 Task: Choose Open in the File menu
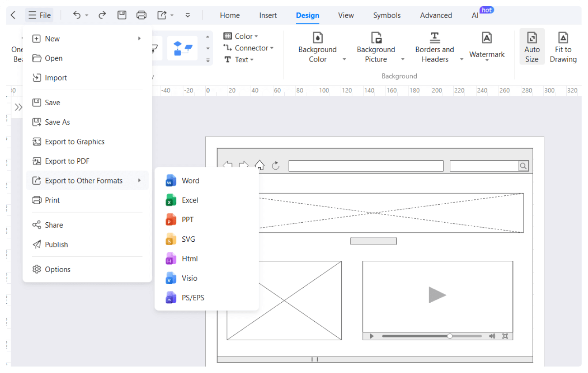pyautogui.click(x=87, y=58)
